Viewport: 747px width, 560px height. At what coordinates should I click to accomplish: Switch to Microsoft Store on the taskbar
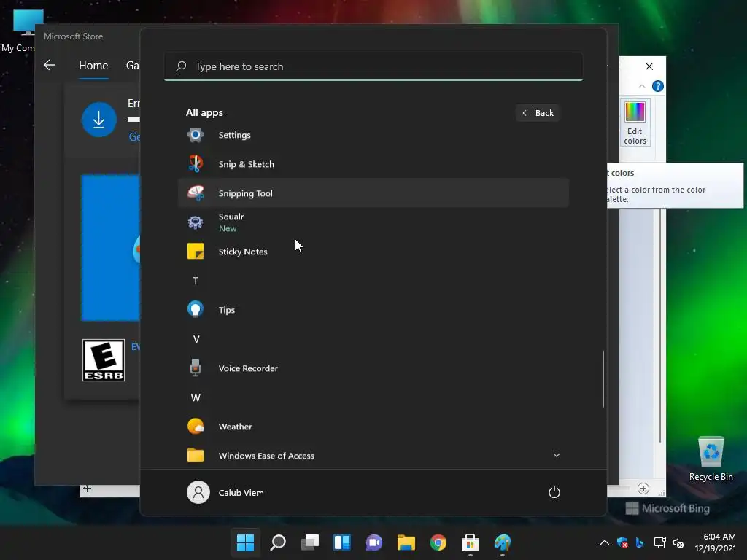(471, 542)
